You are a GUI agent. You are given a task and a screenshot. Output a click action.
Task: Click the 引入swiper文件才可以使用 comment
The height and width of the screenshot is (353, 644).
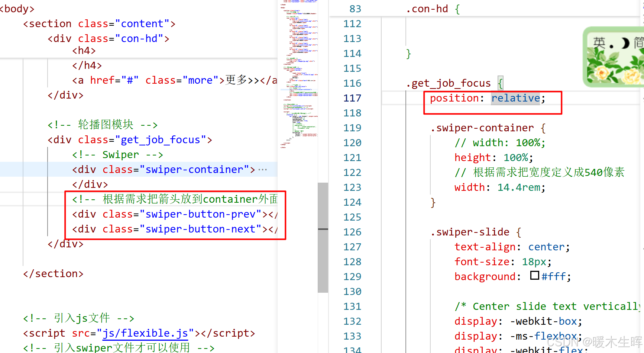[119, 348]
